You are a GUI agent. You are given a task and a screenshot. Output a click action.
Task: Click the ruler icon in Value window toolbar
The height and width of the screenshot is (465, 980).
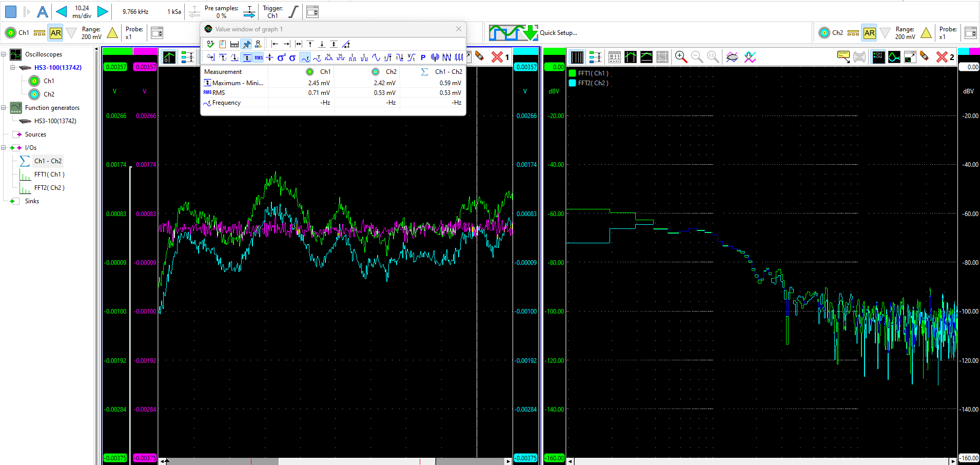pyautogui.click(x=234, y=44)
